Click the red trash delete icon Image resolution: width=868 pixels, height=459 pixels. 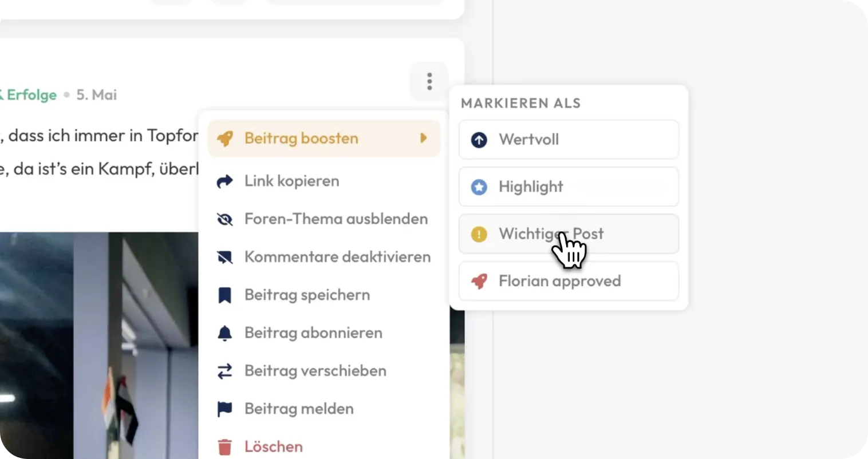coord(225,447)
